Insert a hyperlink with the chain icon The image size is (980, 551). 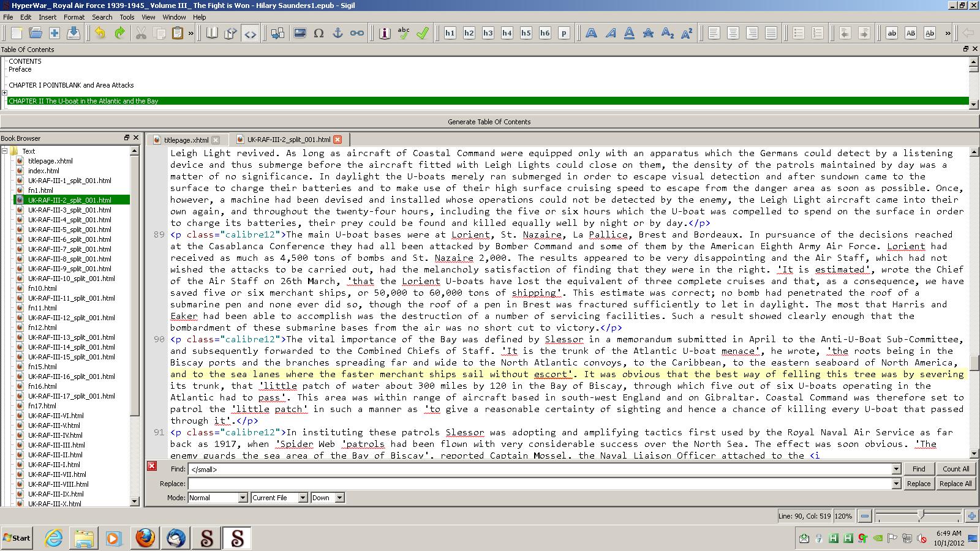(x=356, y=33)
